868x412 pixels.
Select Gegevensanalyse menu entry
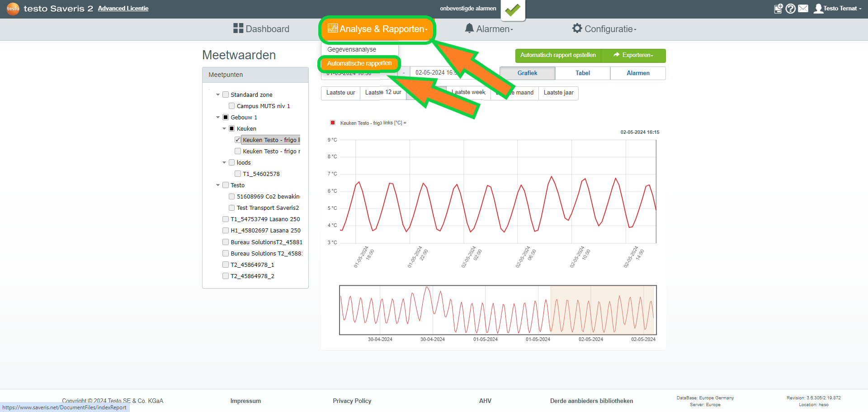coord(352,49)
